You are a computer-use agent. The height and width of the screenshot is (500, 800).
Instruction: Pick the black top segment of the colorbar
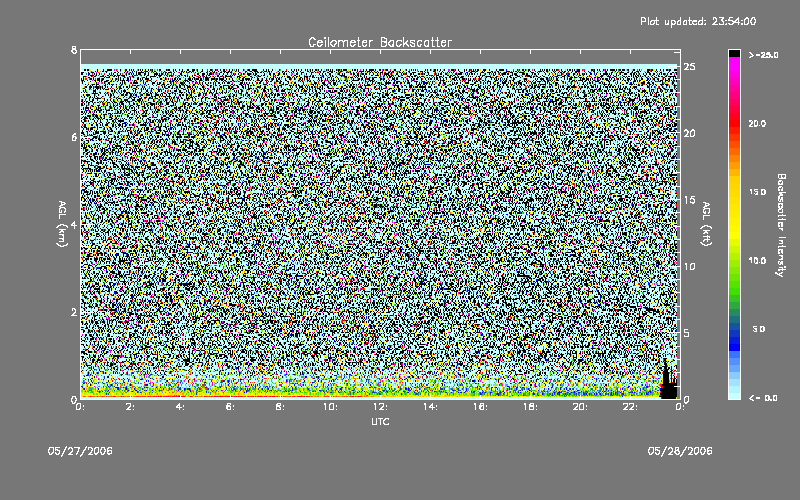pyautogui.click(x=734, y=53)
